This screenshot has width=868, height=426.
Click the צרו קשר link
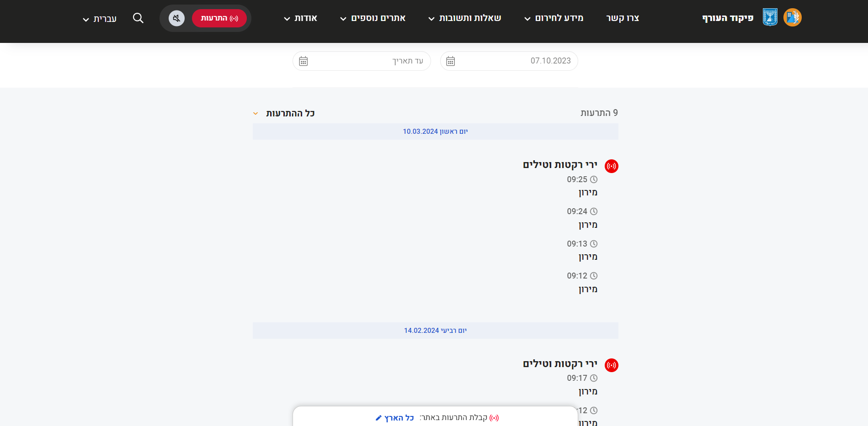click(x=623, y=18)
